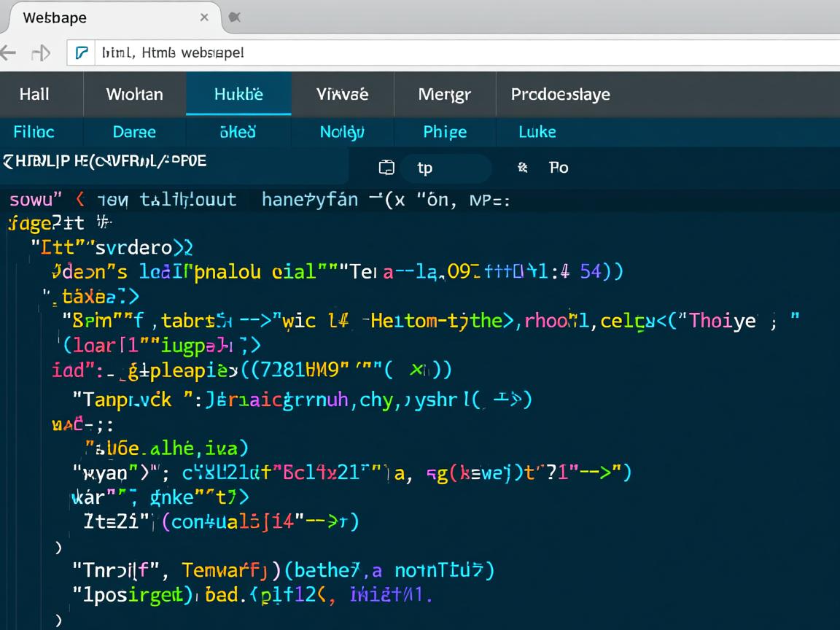The image size is (840, 630).
Task: Select the highlighted Hukbe tab
Action: click(x=238, y=94)
